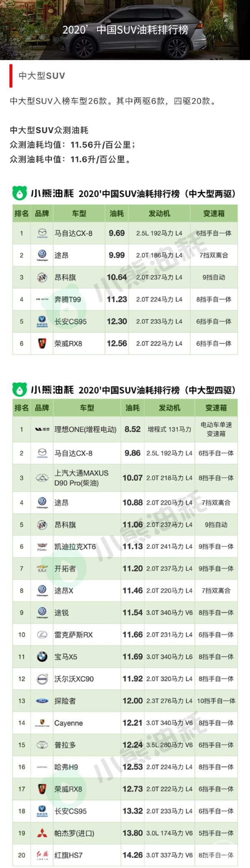Click the green bear logo of the four-wheel-drive table
250x868 pixels.
click(x=19, y=390)
